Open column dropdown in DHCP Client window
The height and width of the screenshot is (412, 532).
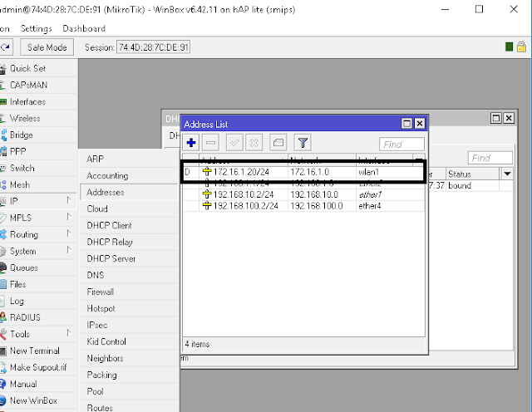[x=507, y=174]
